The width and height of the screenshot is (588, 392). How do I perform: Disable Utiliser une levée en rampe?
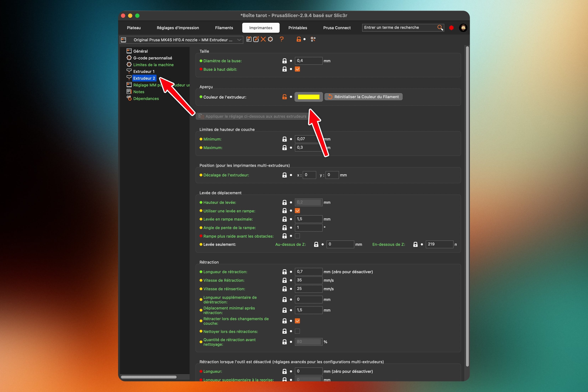297,211
